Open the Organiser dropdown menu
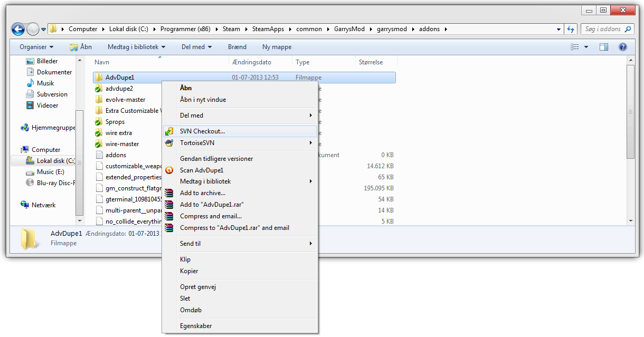The image size is (644, 337). pos(36,47)
